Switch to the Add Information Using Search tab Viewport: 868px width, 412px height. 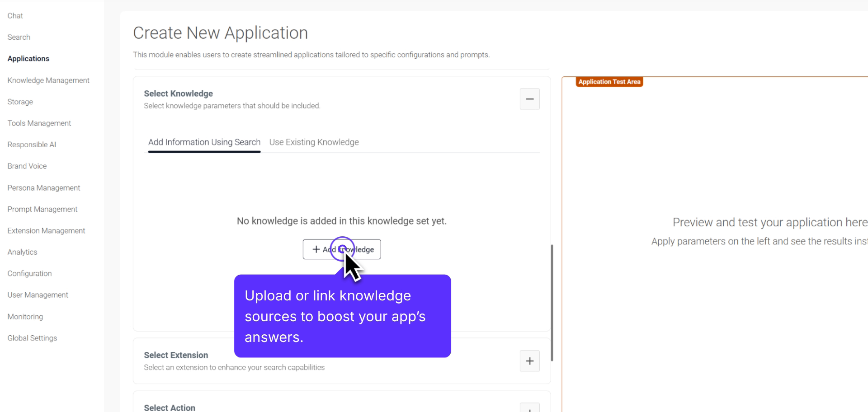204,142
